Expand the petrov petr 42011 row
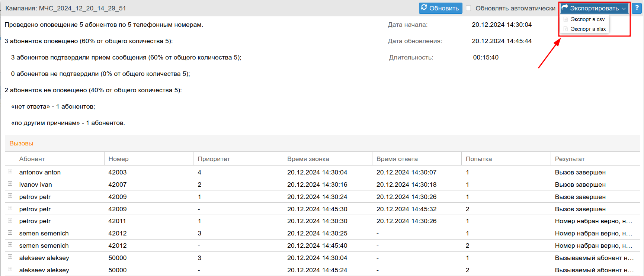Image resolution: width=644 pixels, height=276 pixels. click(10, 220)
